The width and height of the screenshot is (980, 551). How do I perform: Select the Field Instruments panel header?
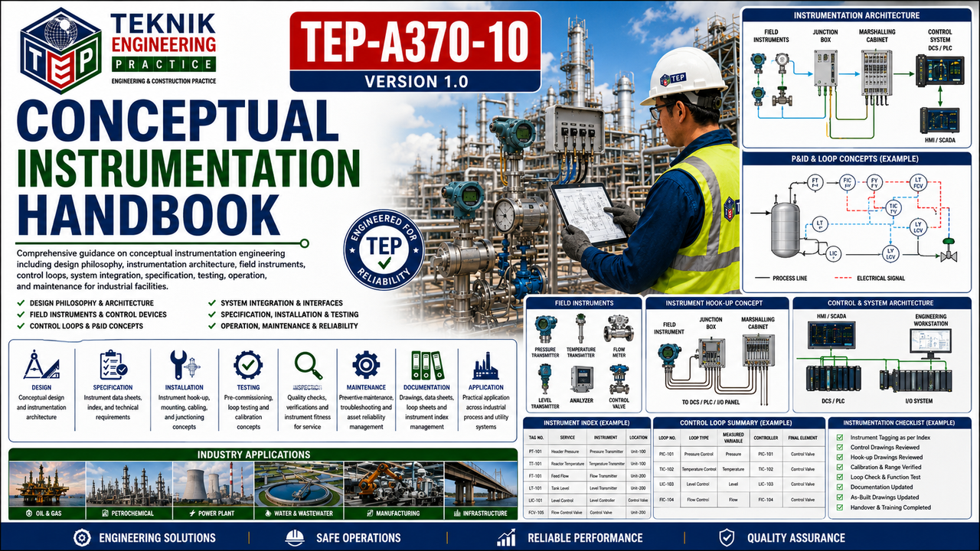[x=583, y=303]
